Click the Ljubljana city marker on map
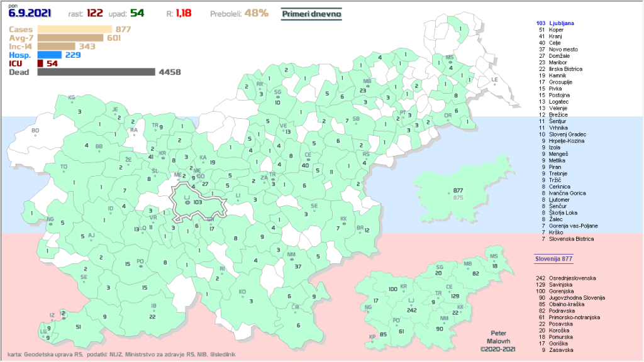 coord(187,202)
